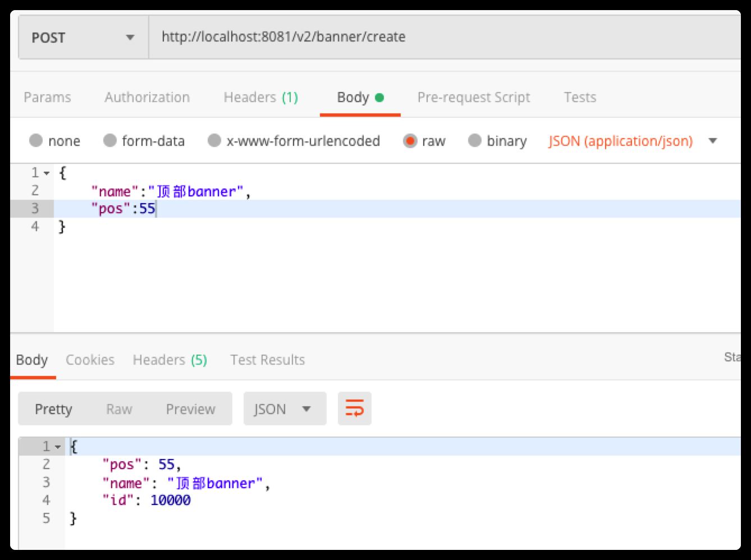
Task: Open the request Headers (1) tab
Action: coord(260,97)
